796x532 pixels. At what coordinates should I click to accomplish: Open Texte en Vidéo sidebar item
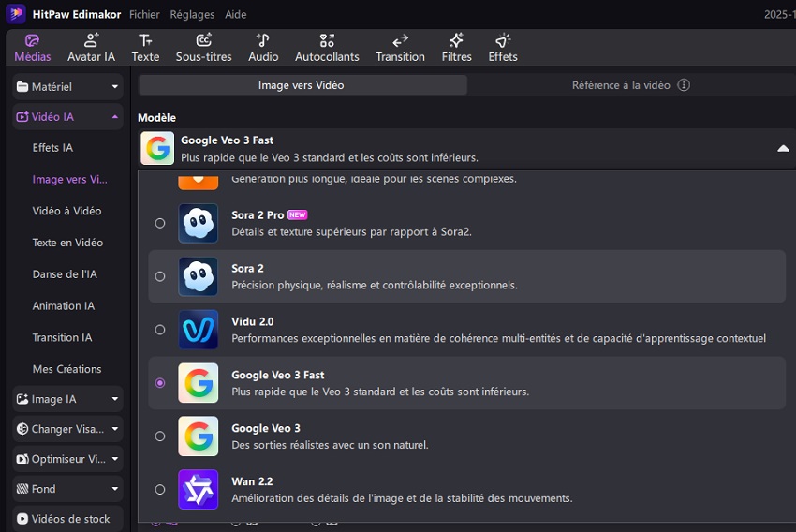67,243
